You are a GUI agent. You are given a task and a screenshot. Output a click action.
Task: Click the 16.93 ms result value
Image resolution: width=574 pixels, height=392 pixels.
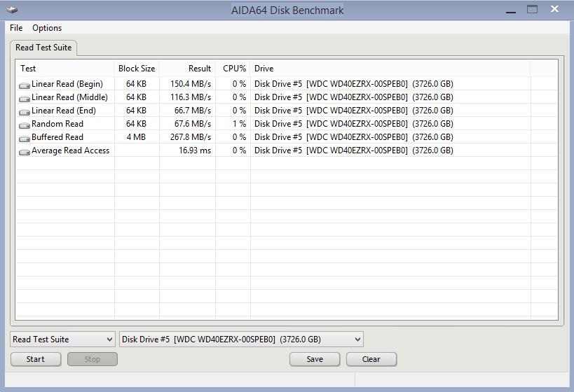[x=195, y=150]
